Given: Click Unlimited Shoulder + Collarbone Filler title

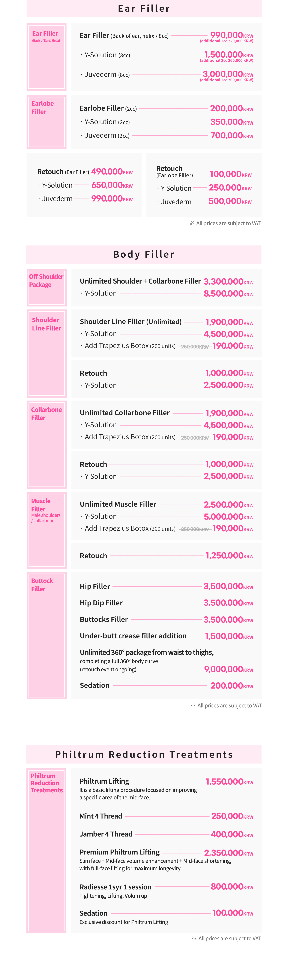Looking at the screenshot, I should [x=140, y=281].
